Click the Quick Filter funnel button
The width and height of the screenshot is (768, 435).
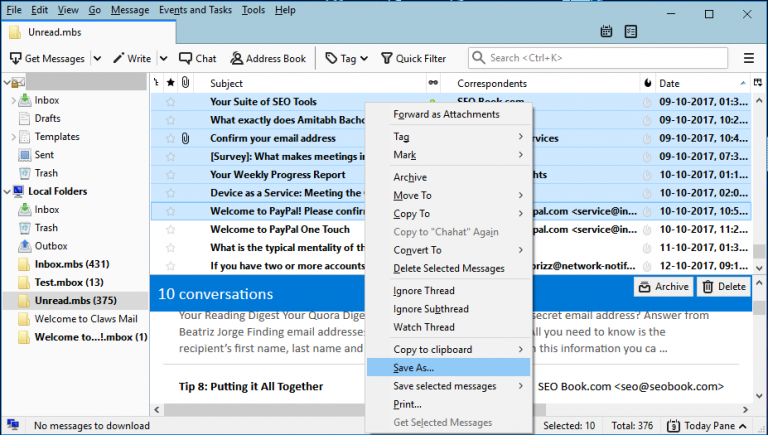[413, 59]
